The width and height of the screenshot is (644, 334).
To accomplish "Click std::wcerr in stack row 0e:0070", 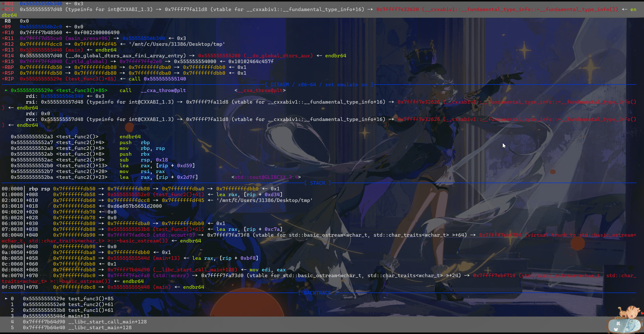I will point(171,275).
